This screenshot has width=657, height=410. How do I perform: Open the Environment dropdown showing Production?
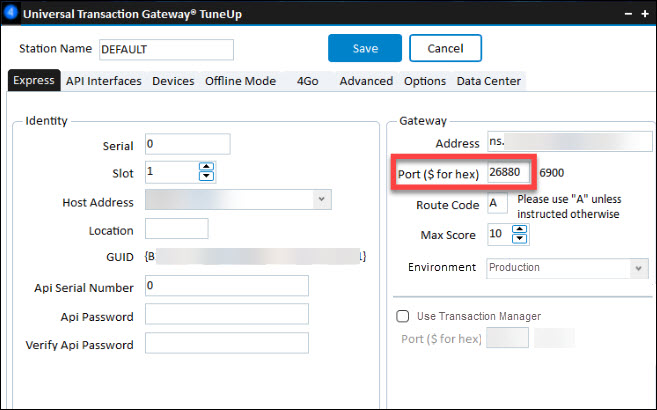pyautogui.click(x=638, y=268)
